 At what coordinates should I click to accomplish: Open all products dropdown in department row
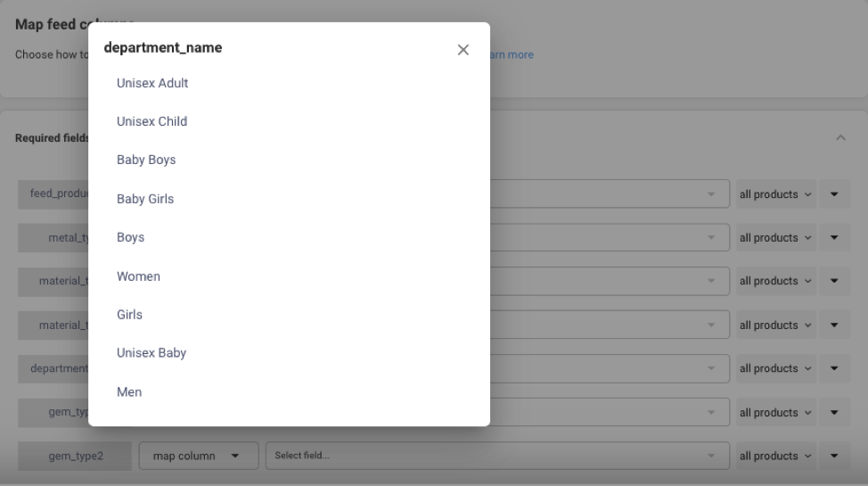tap(775, 368)
